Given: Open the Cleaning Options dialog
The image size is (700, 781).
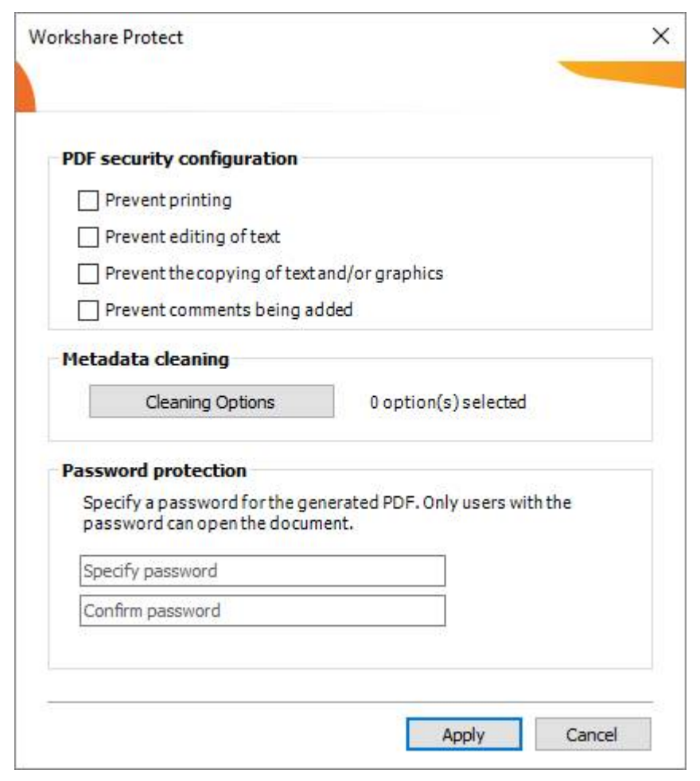Looking at the screenshot, I should pyautogui.click(x=211, y=402).
